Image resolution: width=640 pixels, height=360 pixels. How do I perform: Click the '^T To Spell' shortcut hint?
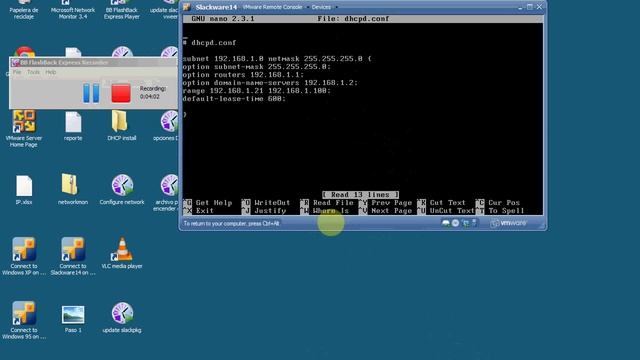tap(500, 211)
